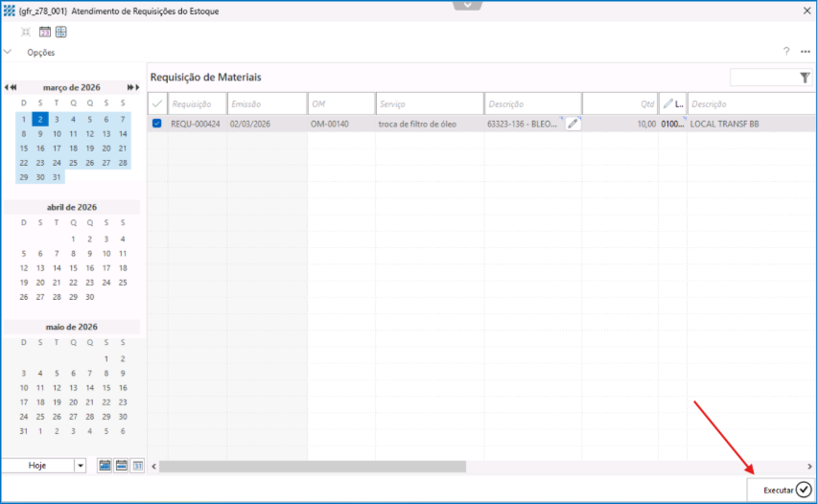
Task: Click the filter funnel icon
Action: tap(805, 79)
